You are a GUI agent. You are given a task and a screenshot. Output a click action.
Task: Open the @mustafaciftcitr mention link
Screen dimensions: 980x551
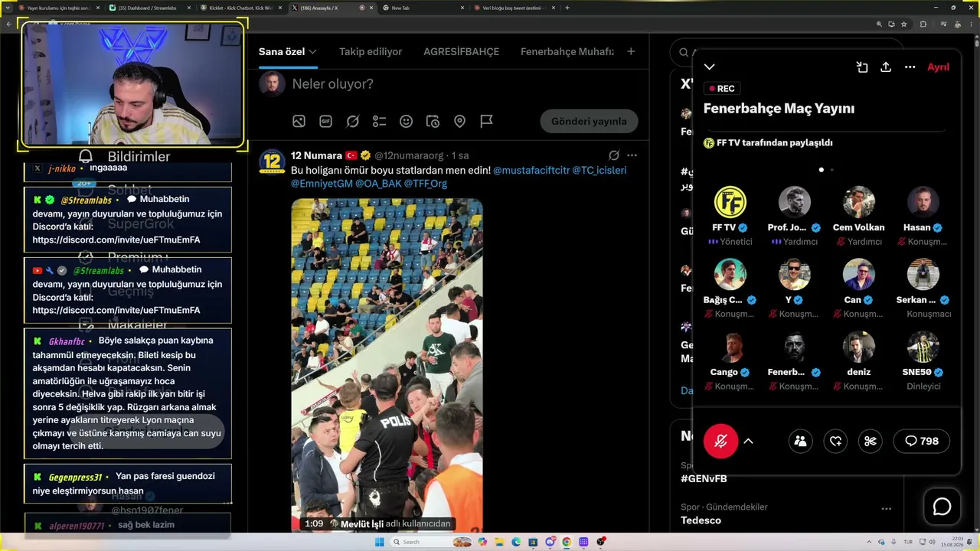click(x=531, y=170)
